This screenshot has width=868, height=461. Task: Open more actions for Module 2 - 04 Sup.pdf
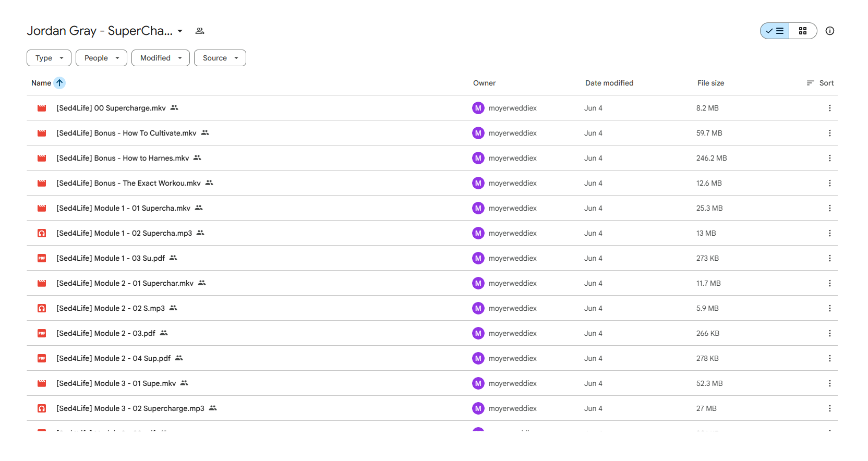pos(829,358)
